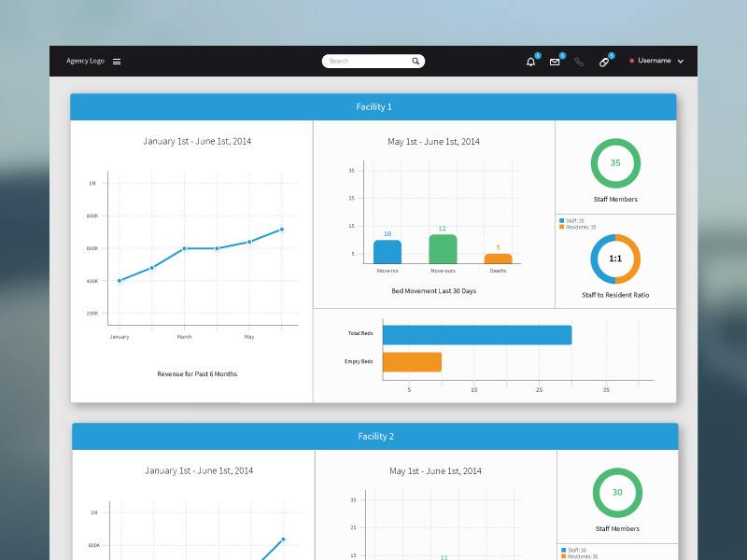Image resolution: width=747 pixels, height=560 pixels.
Task: Select the Facility 1 header bar
Action: pos(373,106)
